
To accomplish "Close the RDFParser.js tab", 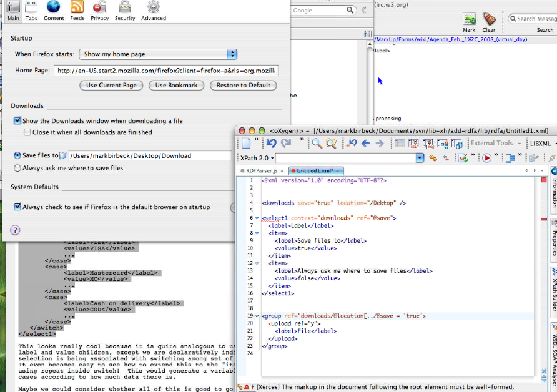I will point(282,171).
